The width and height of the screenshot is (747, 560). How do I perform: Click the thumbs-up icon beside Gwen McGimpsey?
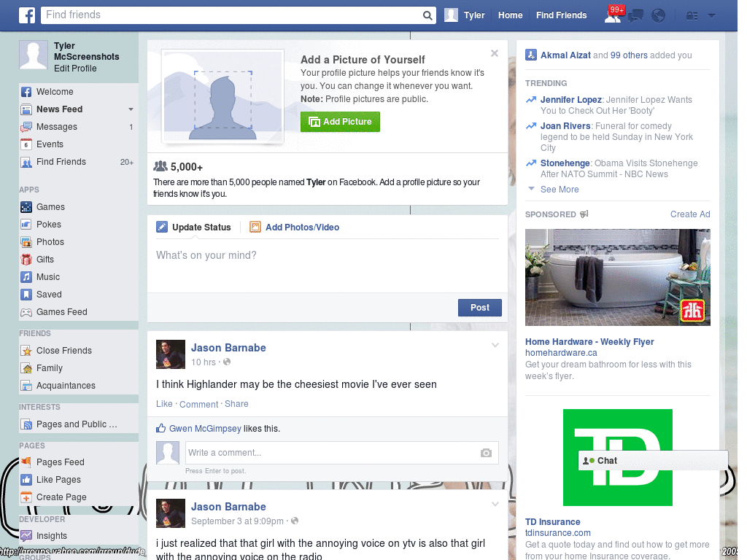point(161,428)
